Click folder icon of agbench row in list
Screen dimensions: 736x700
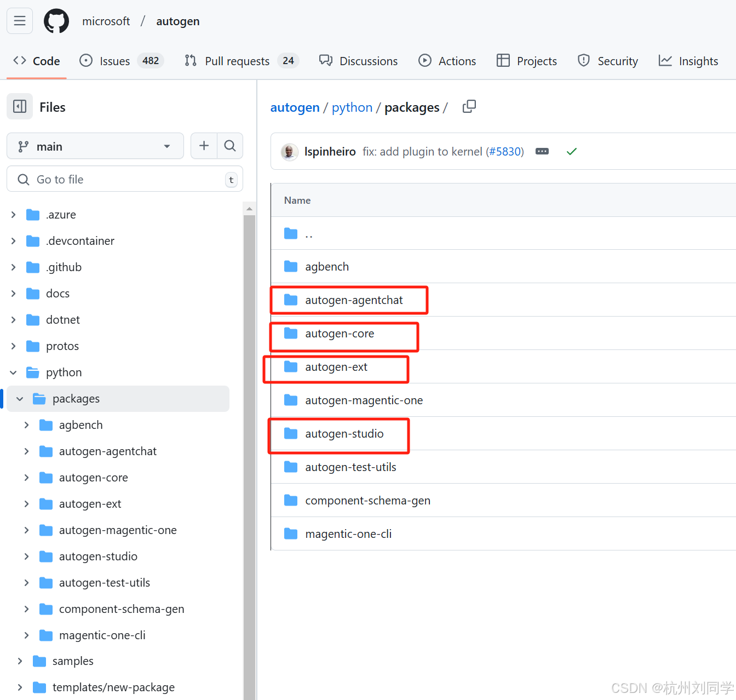pyautogui.click(x=291, y=266)
